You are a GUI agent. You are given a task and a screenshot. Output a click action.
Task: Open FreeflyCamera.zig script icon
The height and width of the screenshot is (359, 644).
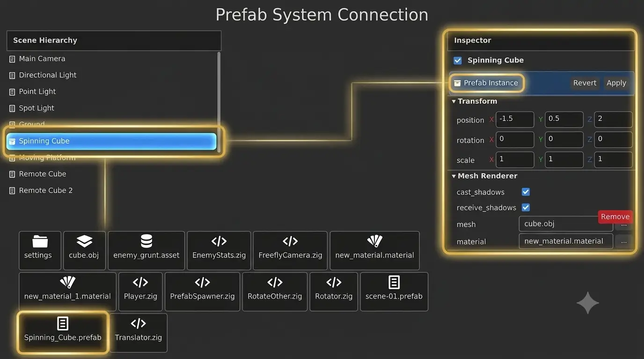click(290, 241)
